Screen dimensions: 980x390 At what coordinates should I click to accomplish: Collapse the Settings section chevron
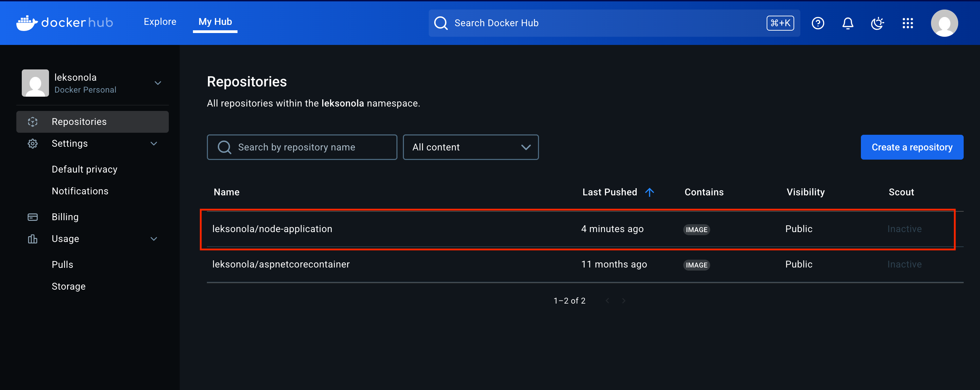pos(154,144)
